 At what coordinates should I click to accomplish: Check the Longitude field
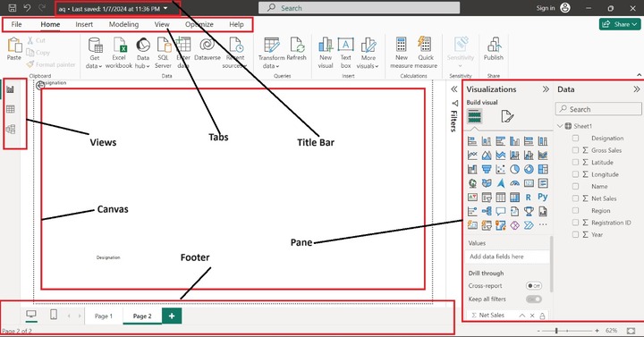pos(575,174)
